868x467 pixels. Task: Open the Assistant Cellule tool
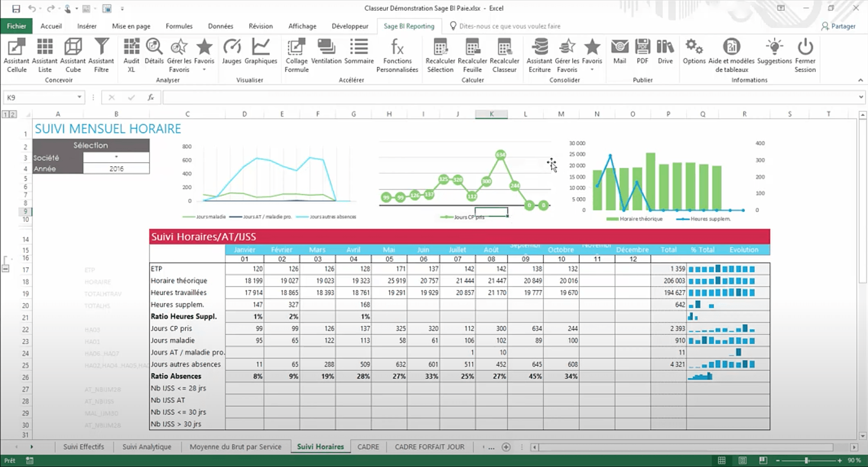pyautogui.click(x=16, y=55)
